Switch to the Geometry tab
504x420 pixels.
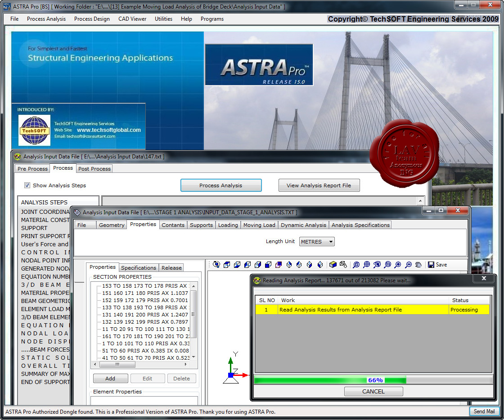point(112,225)
